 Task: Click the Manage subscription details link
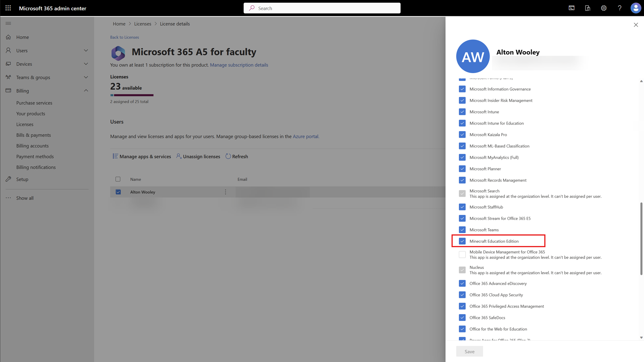click(239, 65)
